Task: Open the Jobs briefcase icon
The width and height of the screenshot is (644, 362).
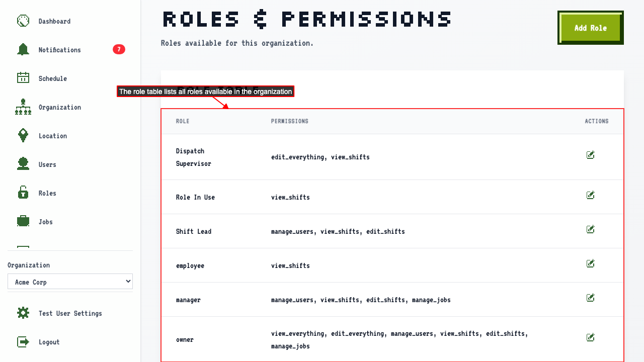Action: (x=23, y=222)
